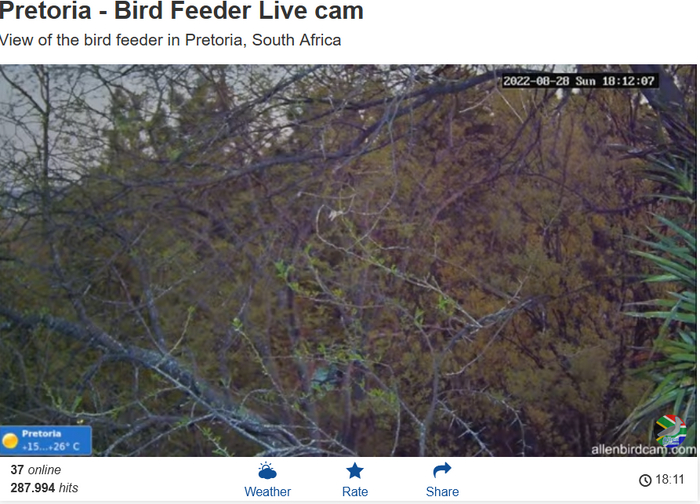The height and width of the screenshot is (504, 700).
Task: Click the Weather cloud-and-sun icon
Action: [267, 471]
